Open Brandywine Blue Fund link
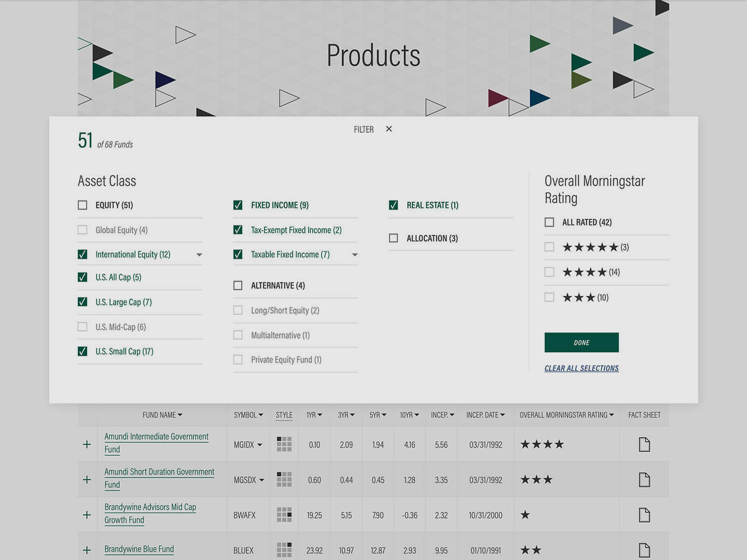The width and height of the screenshot is (747, 560). coord(139,549)
